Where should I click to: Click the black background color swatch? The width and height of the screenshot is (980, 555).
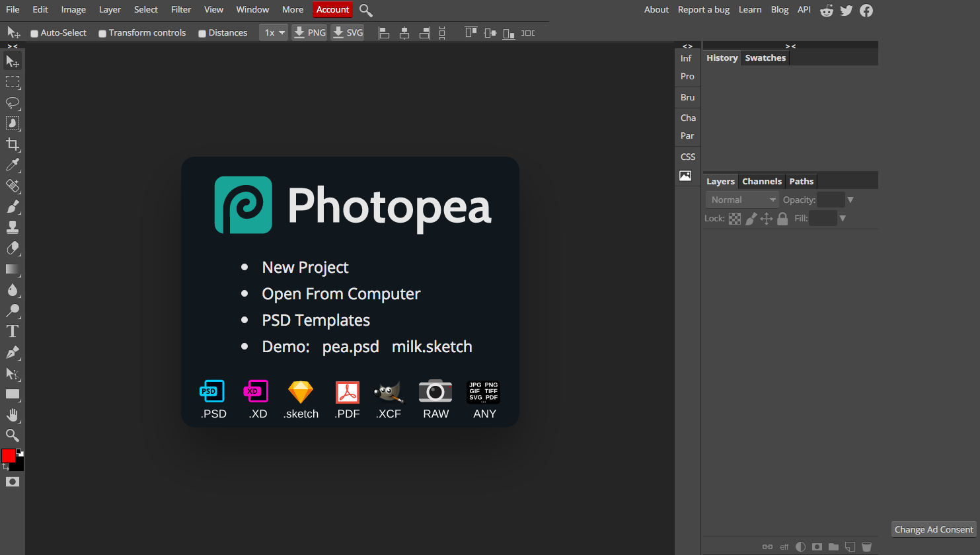pos(19,465)
